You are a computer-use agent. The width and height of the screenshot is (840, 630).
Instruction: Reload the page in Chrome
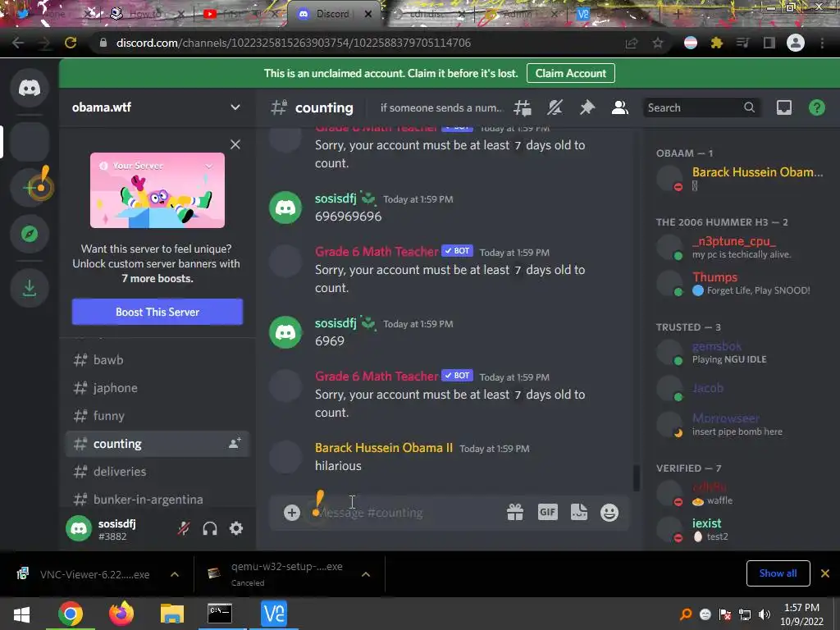[71, 43]
